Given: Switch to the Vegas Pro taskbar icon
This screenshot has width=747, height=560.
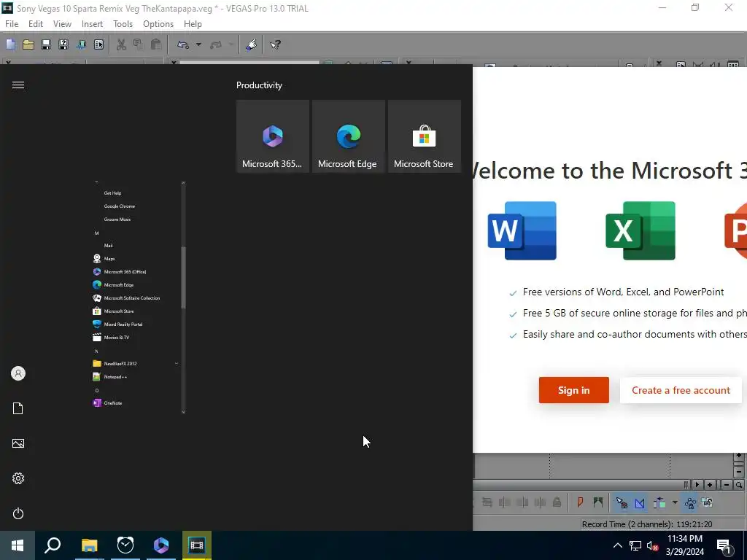Looking at the screenshot, I should click(196, 545).
